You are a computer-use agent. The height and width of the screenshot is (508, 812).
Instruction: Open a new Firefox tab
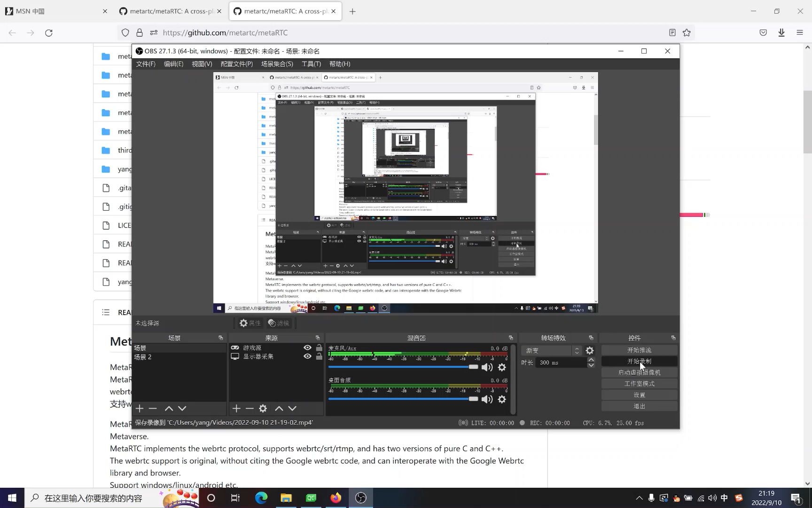click(352, 11)
